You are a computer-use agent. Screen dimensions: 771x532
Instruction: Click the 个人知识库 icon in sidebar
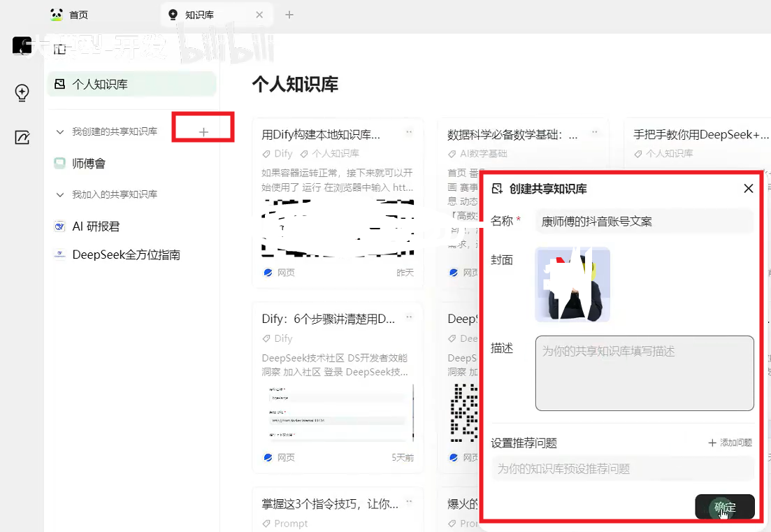tap(59, 84)
